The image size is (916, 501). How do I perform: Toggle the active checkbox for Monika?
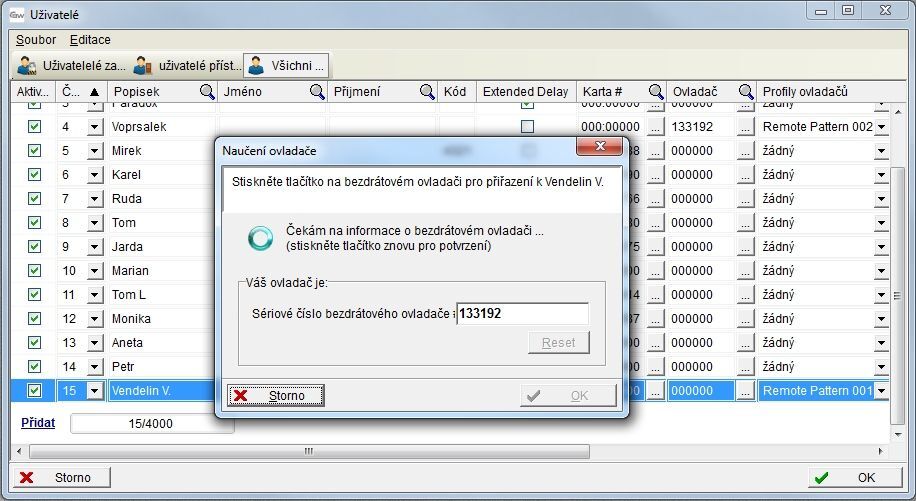pos(35,319)
